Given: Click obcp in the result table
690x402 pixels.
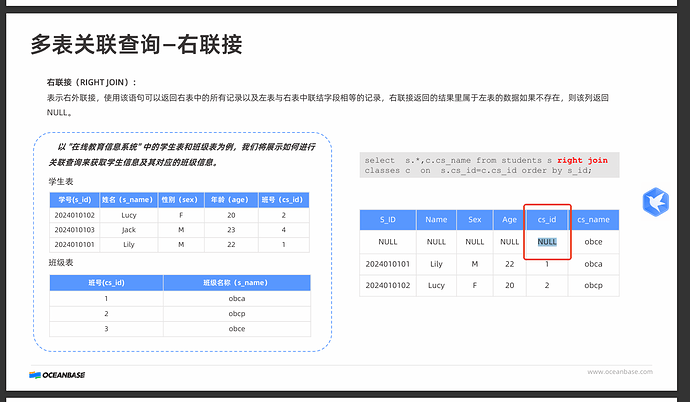Looking at the screenshot, I should pos(593,285).
